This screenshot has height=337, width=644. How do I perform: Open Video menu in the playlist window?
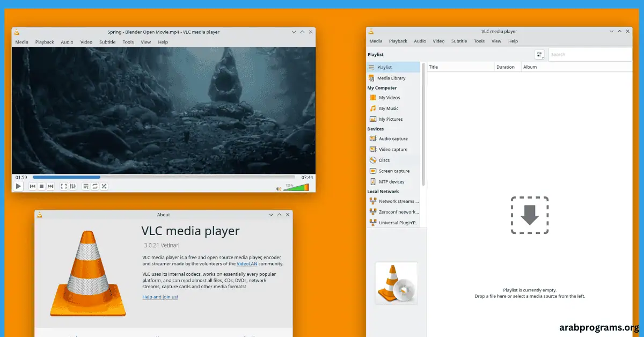click(x=439, y=41)
